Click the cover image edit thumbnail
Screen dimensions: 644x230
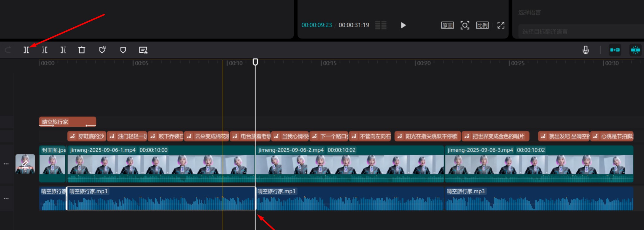(25, 164)
